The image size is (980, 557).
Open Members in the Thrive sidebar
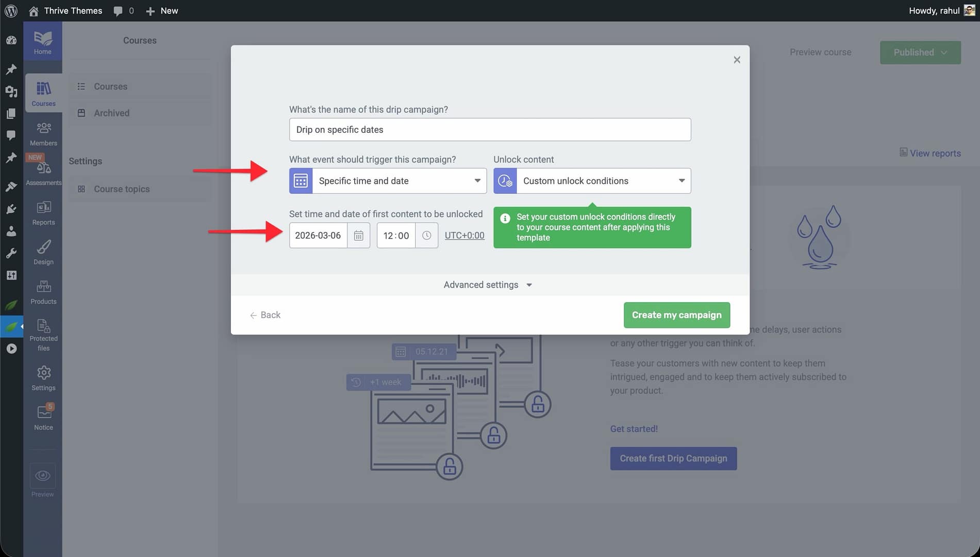click(x=43, y=134)
